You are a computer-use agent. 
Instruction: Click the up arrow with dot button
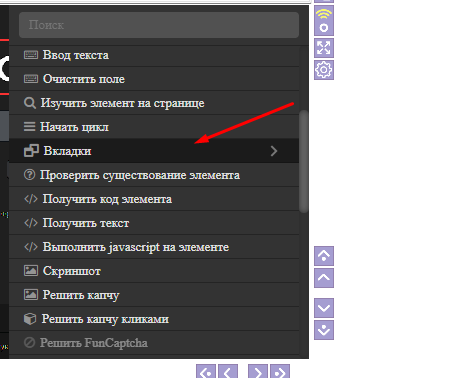324,256
